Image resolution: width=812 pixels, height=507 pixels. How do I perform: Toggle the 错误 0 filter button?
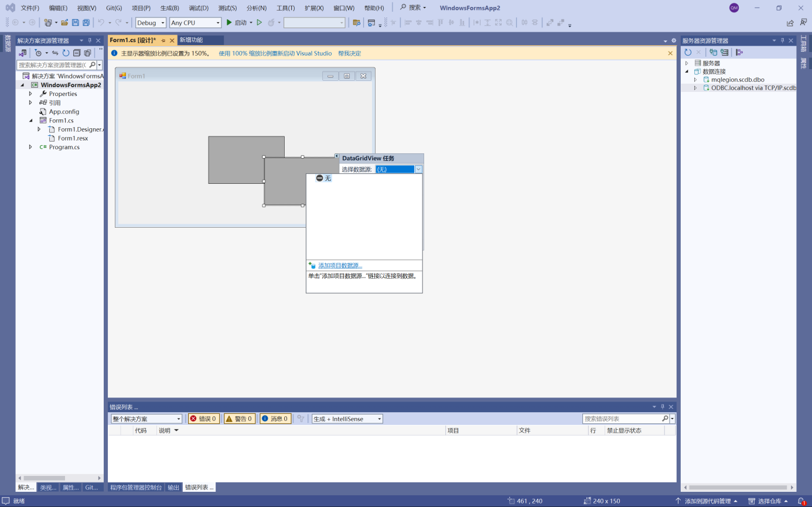[204, 419]
